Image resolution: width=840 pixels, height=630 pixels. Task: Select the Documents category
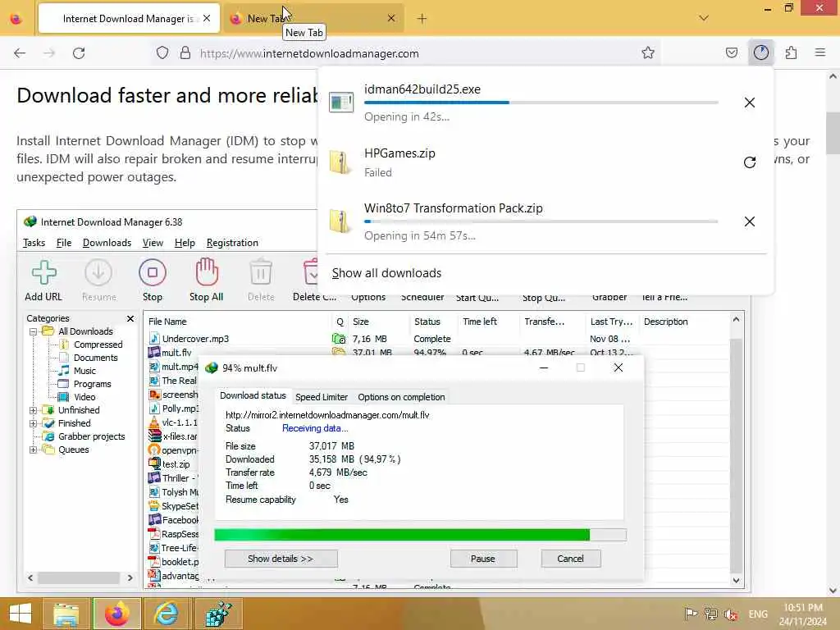[95, 358]
